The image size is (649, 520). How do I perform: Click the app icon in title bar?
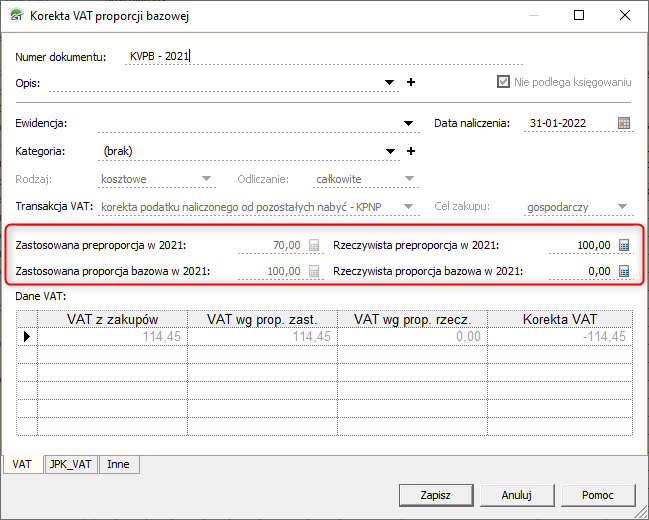pos(17,16)
